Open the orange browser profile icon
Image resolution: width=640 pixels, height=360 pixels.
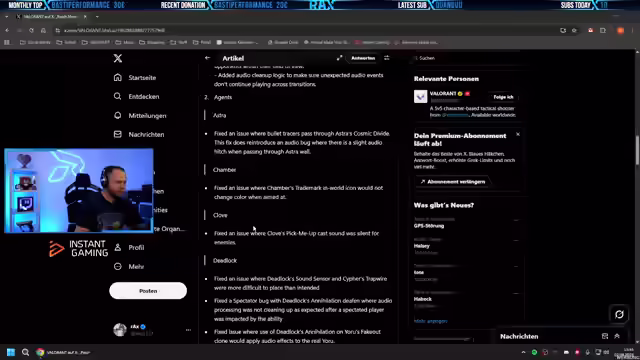tap(620, 30)
